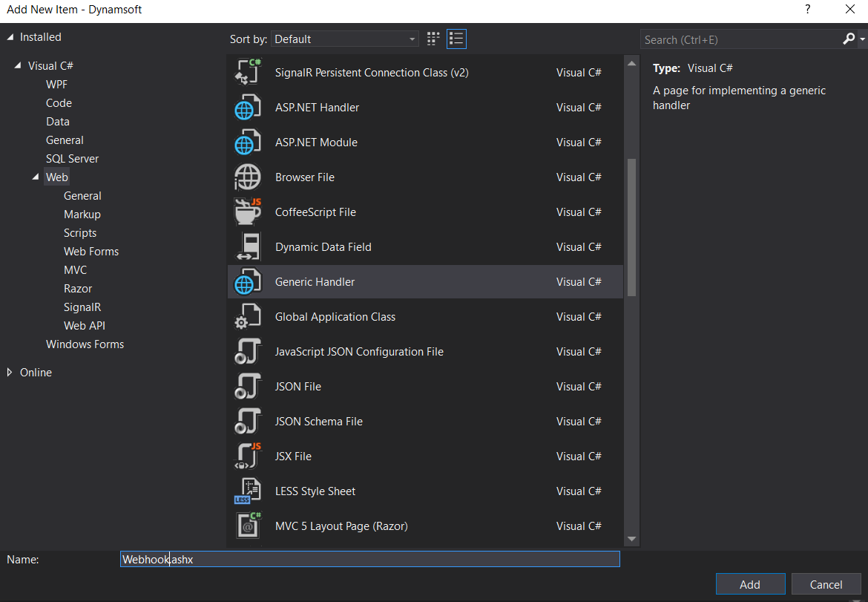This screenshot has height=602, width=868.
Task: Click the LESS Style Sheet icon
Action: tap(248, 491)
